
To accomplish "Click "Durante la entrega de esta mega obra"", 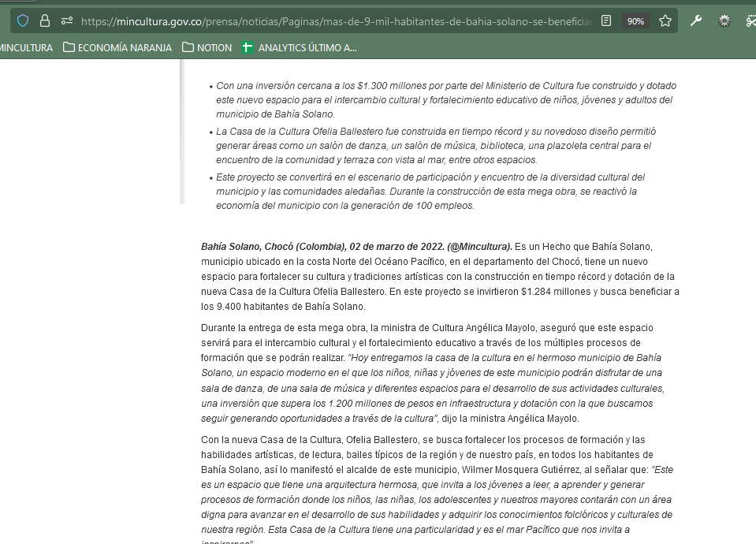I will 284,328.
